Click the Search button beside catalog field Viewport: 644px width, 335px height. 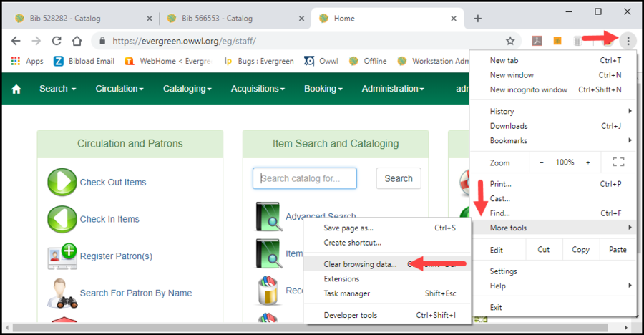pos(399,178)
